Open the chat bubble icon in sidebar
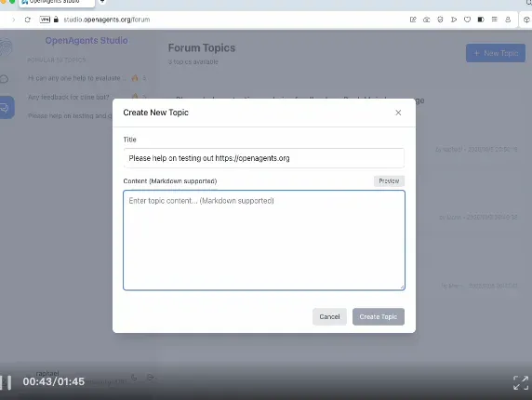532x400 pixels. coord(5,79)
